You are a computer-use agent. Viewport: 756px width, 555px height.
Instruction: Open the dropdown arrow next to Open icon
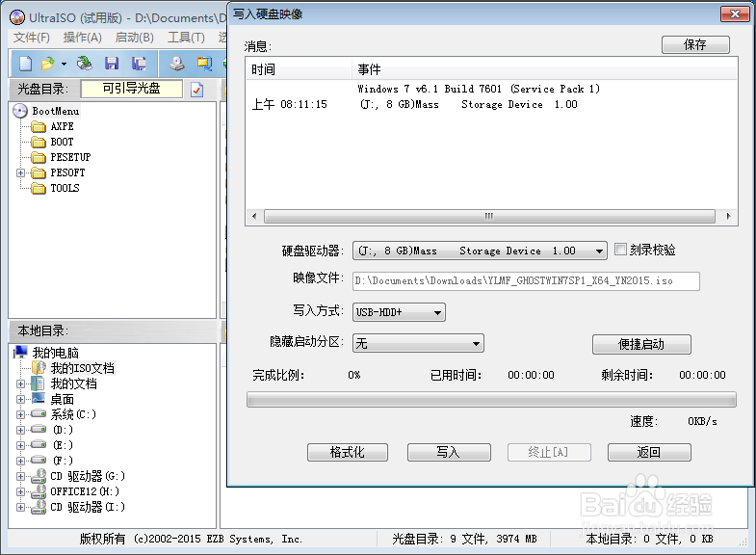coord(64,64)
